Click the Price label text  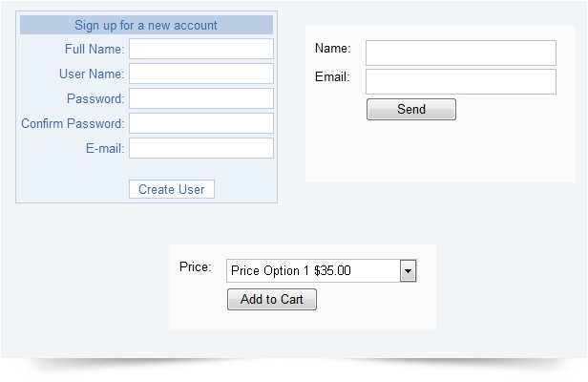[x=195, y=266]
